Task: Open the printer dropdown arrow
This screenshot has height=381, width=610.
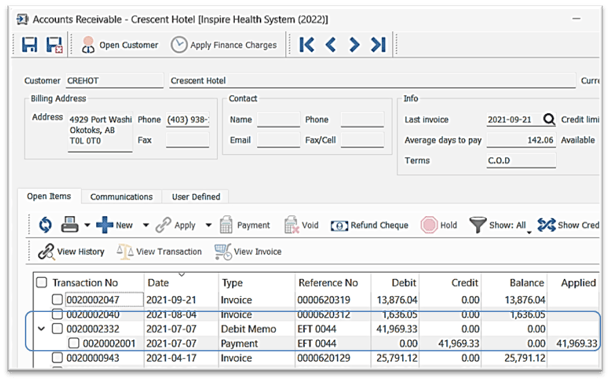Action: (x=87, y=225)
